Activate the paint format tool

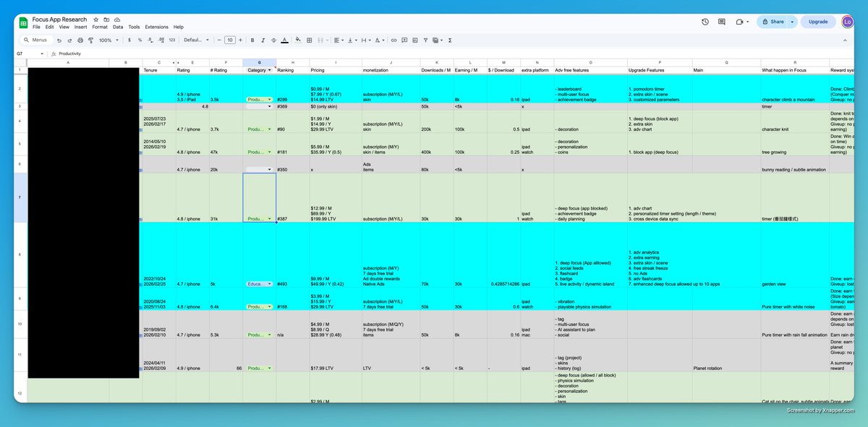[90, 40]
